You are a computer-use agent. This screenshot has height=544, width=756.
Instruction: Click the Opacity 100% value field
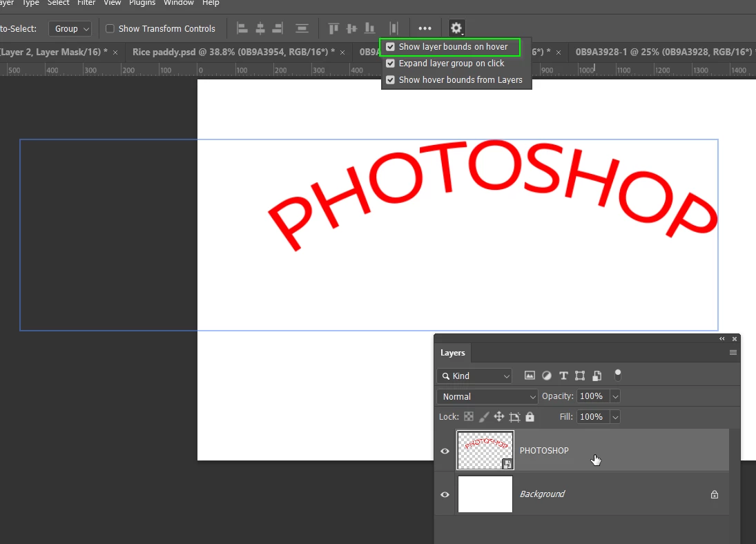[592, 396]
